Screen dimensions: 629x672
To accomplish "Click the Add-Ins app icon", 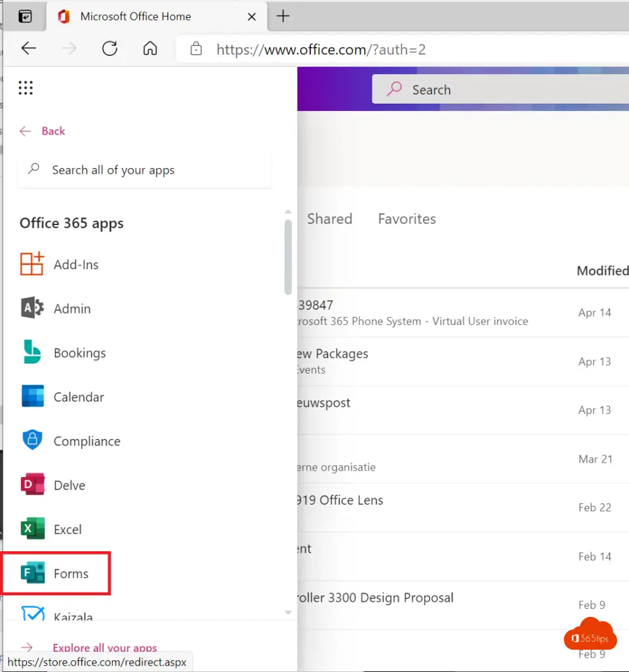I will (x=32, y=264).
